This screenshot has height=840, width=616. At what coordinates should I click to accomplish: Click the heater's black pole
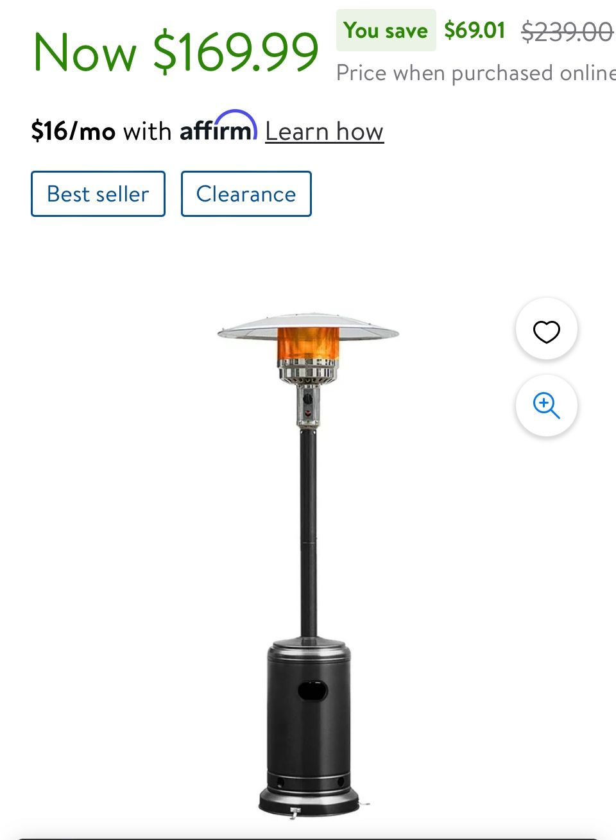(309, 533)
